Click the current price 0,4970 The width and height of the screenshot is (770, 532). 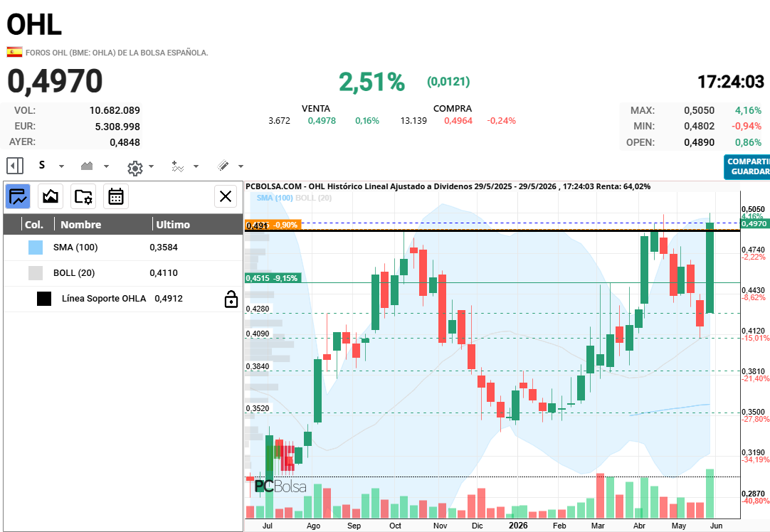(55, 81)
